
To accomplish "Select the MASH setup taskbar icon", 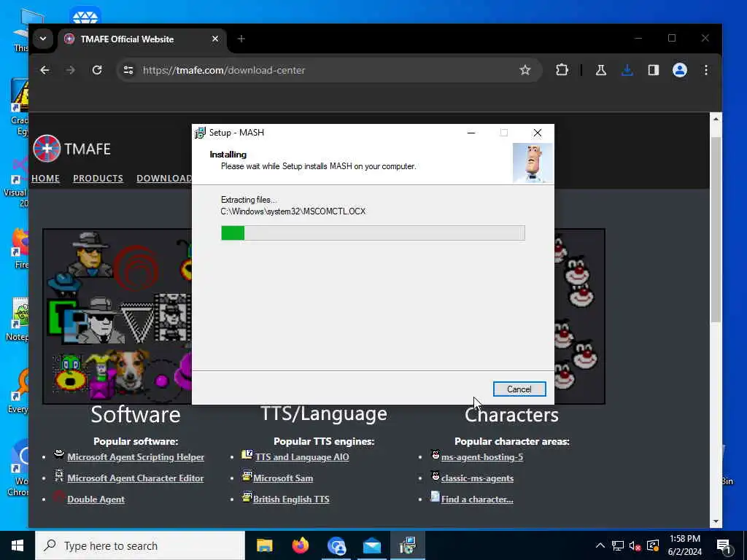I will pyautogui.click(x=408, y=545).
